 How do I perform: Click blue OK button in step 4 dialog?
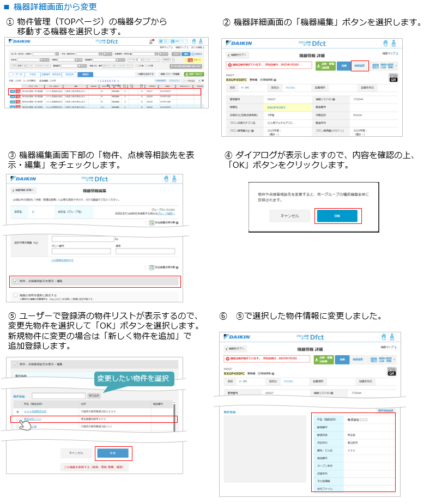point(337,216)
